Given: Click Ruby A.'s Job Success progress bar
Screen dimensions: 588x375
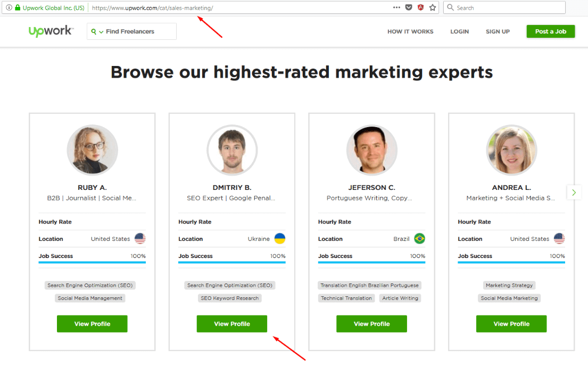Looking at the screenshot, I should click(92, 262).
